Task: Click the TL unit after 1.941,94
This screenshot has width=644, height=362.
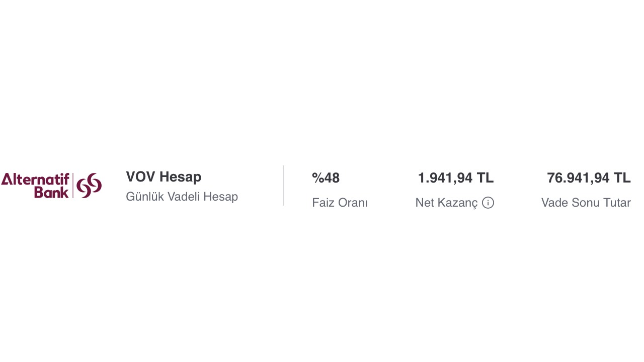Action: pyautogui.click(x=485, y=178)
